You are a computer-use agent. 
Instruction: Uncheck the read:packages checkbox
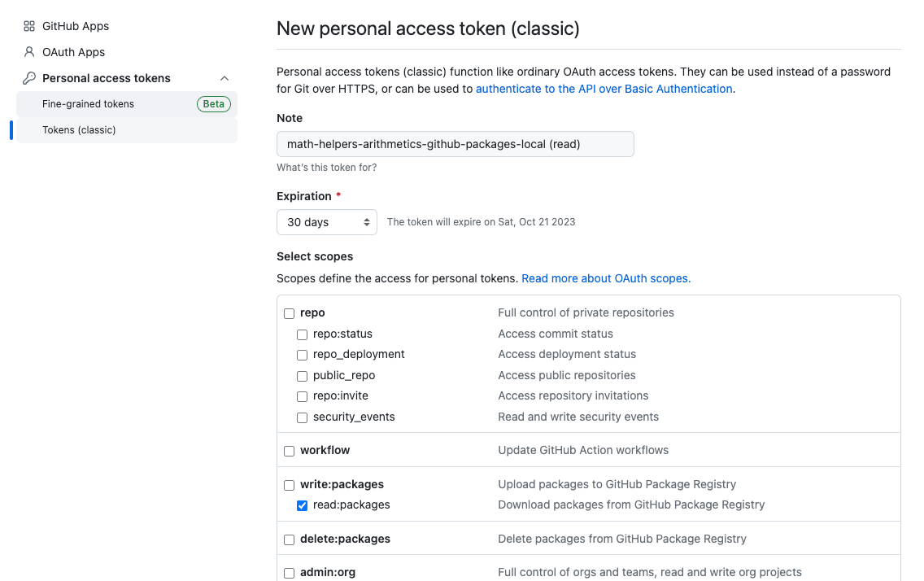pos(303,505)
